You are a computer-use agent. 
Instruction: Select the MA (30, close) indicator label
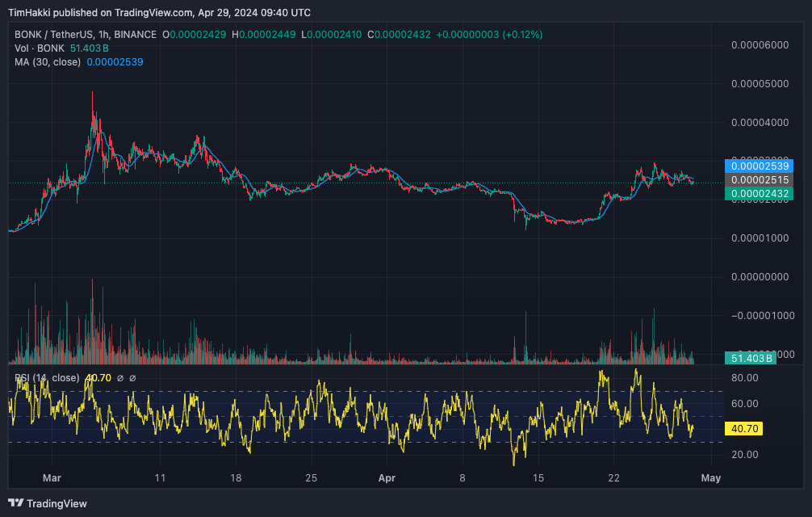tap(48, 62)
